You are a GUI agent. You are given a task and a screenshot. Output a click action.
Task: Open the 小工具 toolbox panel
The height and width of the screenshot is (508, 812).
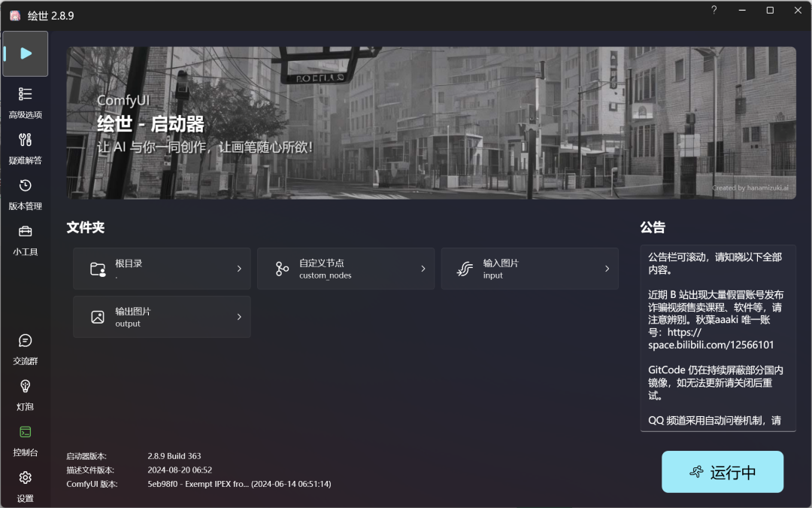pos(25,239)
